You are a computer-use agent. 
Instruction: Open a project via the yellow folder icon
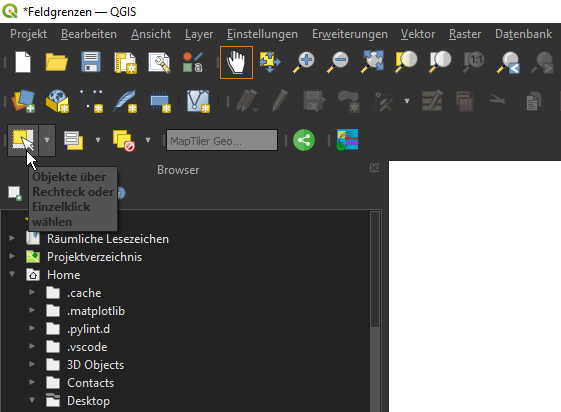[57, 62]
